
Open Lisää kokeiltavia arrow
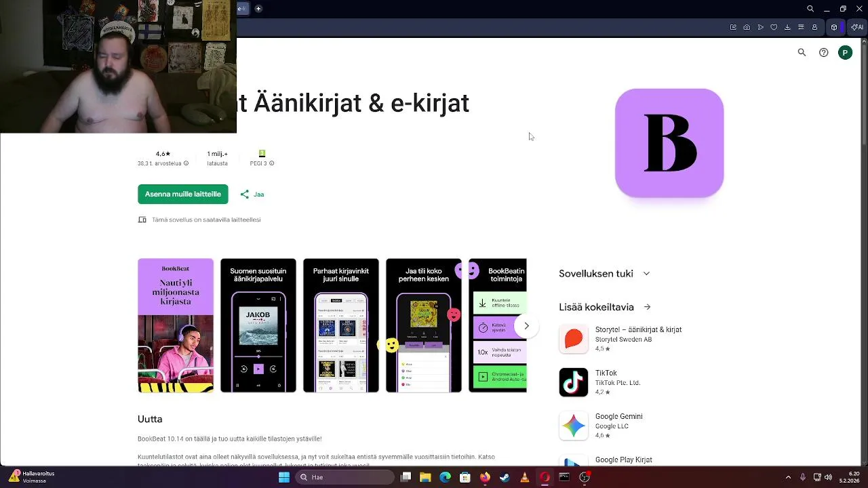(647, 307)
